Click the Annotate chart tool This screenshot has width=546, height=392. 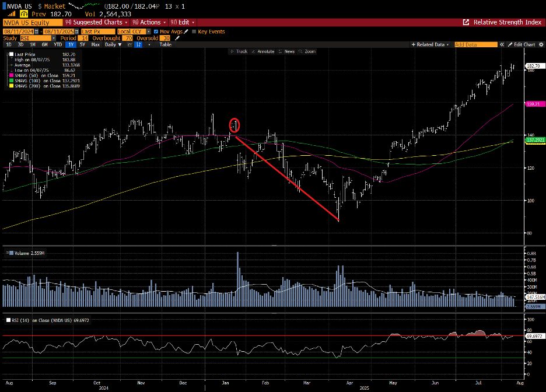point(263,51)
